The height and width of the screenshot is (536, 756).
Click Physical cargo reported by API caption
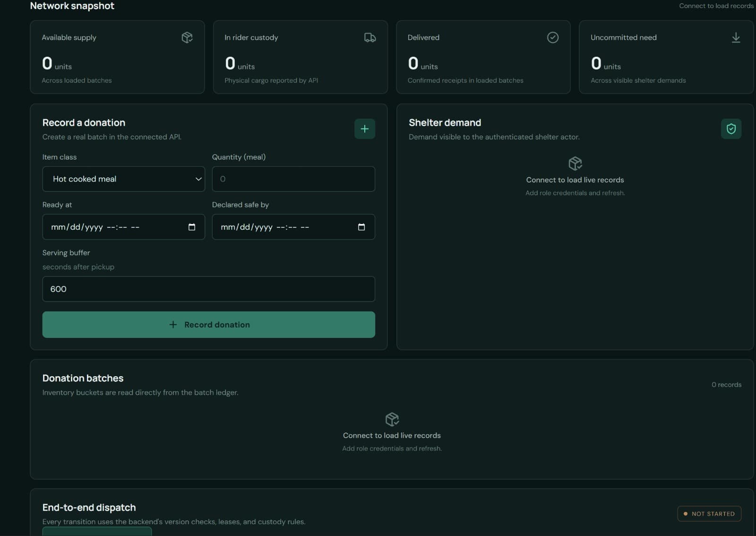coord(271,80)
